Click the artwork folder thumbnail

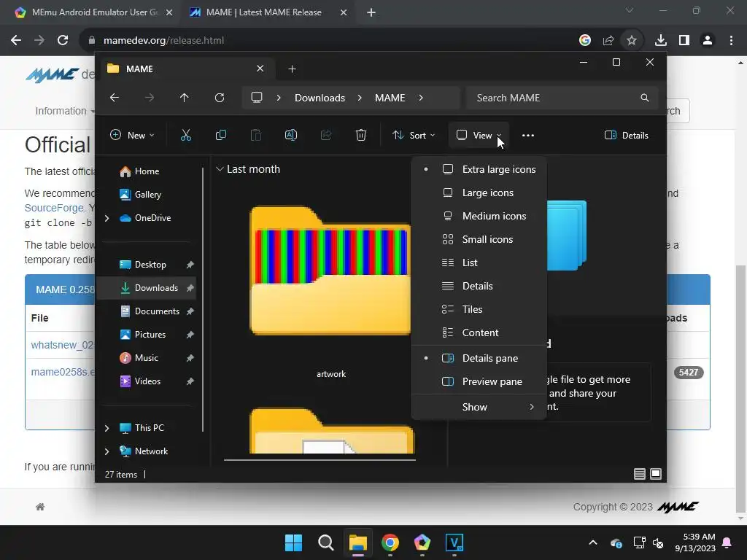click(331, 271)
